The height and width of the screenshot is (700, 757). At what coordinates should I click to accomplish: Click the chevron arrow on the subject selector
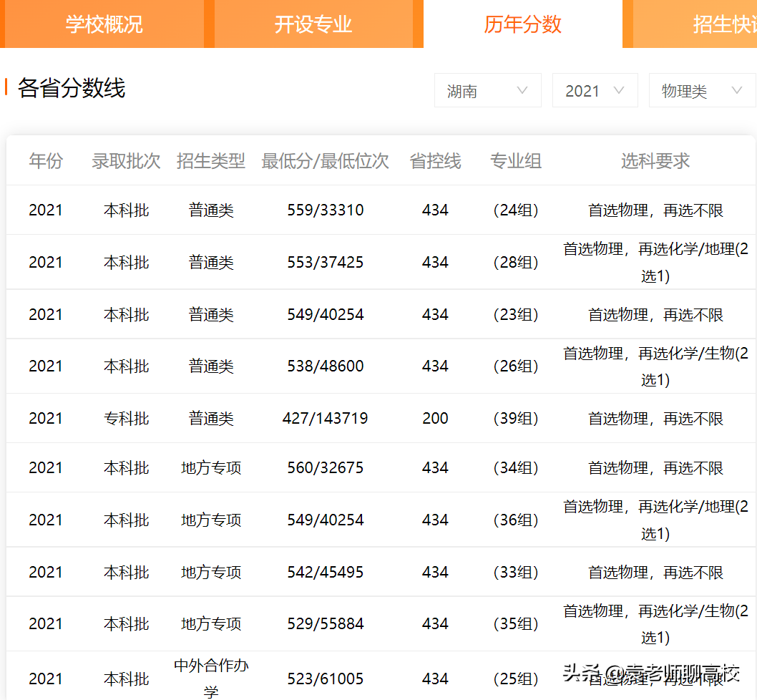point(736,90)
